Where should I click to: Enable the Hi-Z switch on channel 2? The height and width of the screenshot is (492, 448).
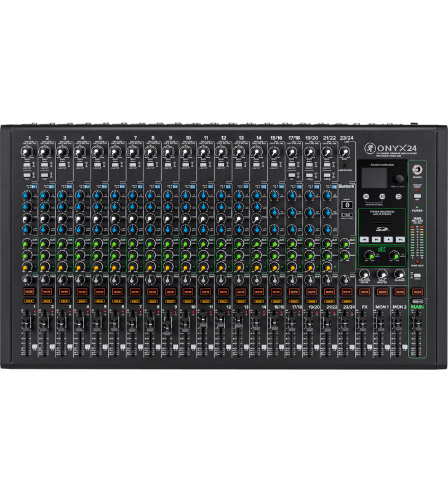coord(46,176)
